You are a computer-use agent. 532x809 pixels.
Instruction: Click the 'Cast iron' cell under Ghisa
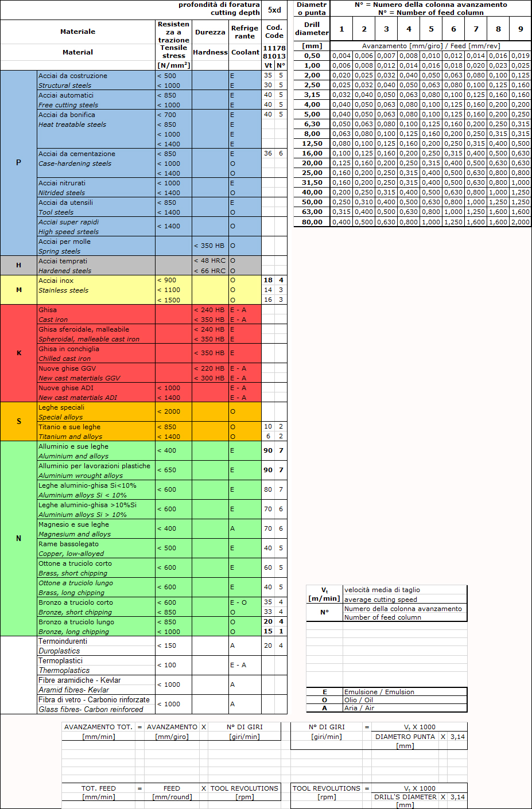[x=96, y=320]
